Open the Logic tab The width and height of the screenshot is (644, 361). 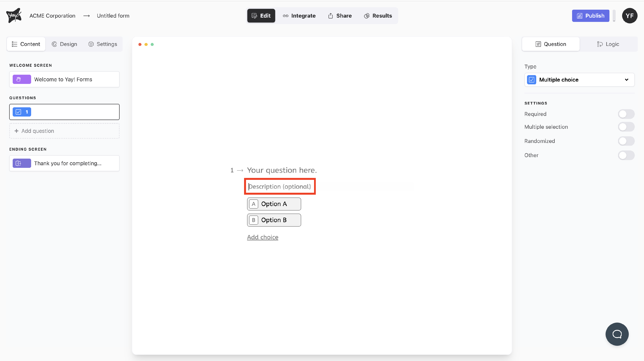[608, 44]
